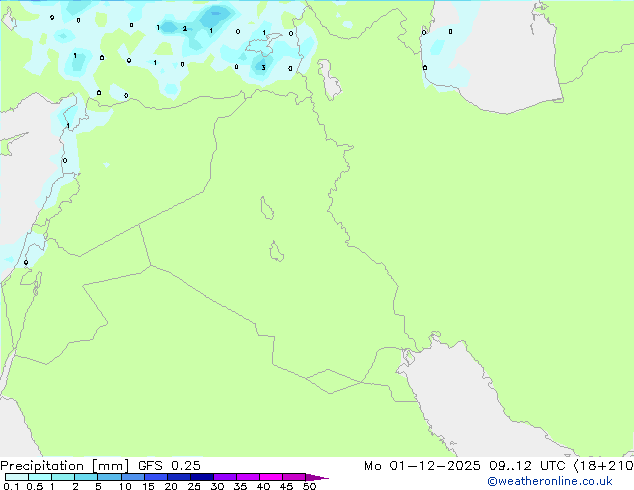Pick the 20–25 mm dark blue swatch

pyautogui.click(x=179, y=477)
